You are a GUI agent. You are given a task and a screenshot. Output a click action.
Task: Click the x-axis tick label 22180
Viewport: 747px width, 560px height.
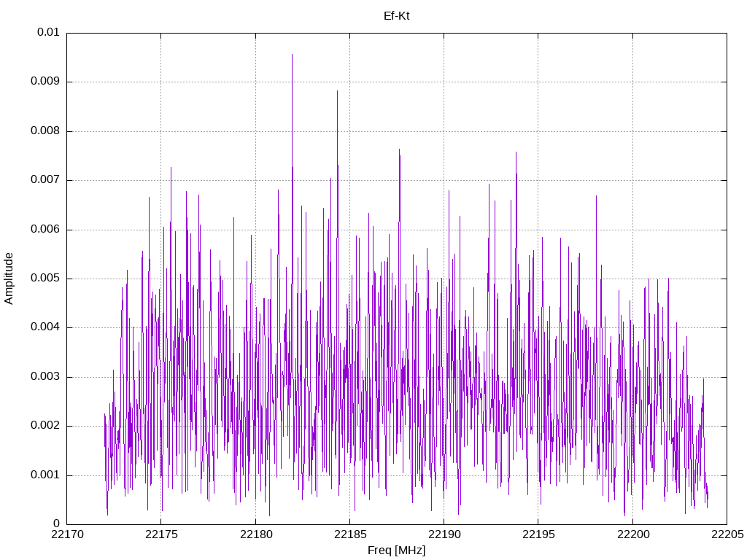[256, 534]
